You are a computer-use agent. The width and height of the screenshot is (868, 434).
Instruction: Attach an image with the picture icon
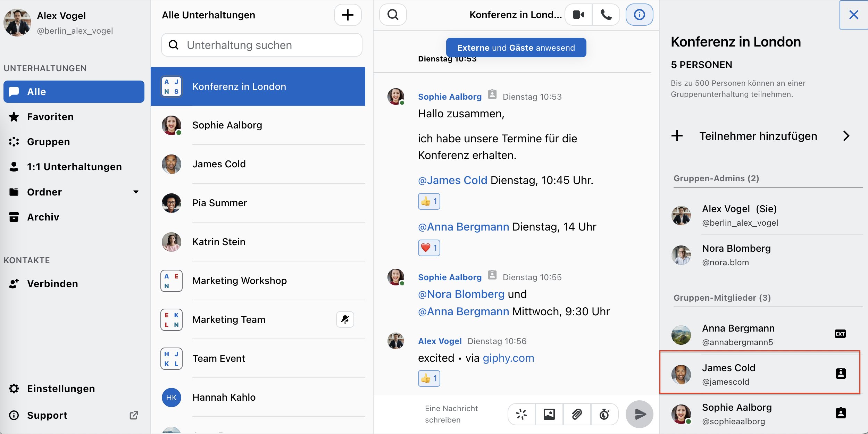click(x=549, y=414)
